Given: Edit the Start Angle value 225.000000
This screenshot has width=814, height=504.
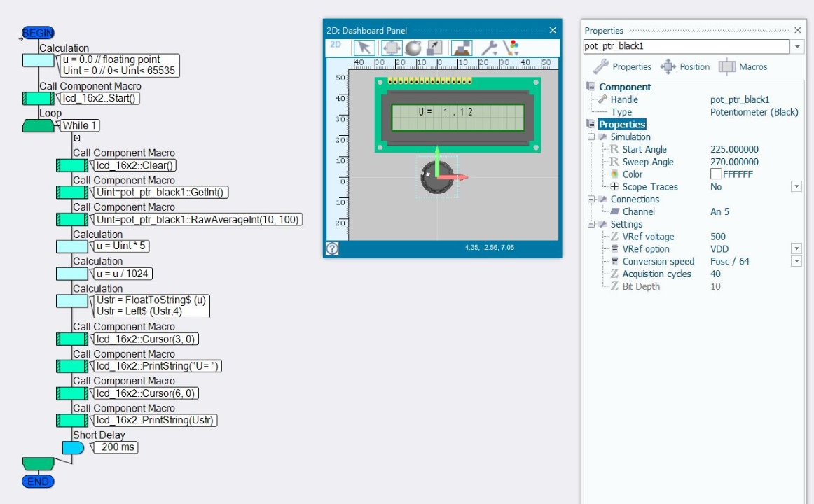Looking at the screenshot, I should pos(734,149).
